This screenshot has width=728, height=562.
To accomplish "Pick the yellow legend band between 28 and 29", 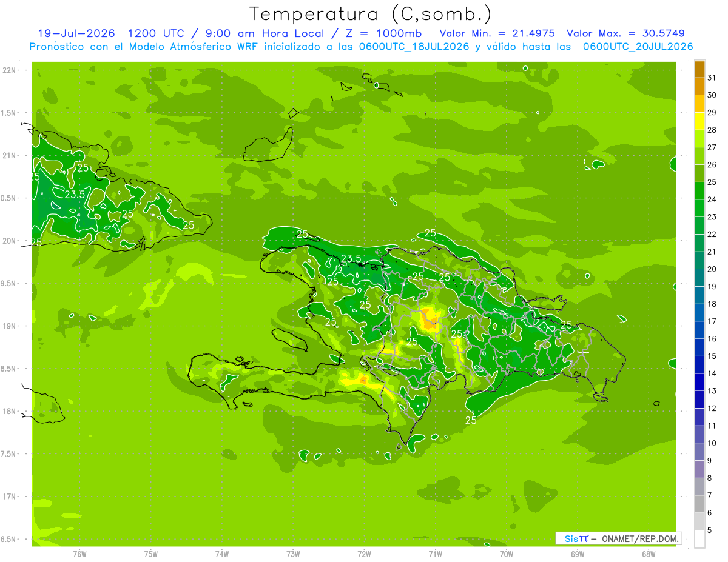I will click(x=699, y=121).
